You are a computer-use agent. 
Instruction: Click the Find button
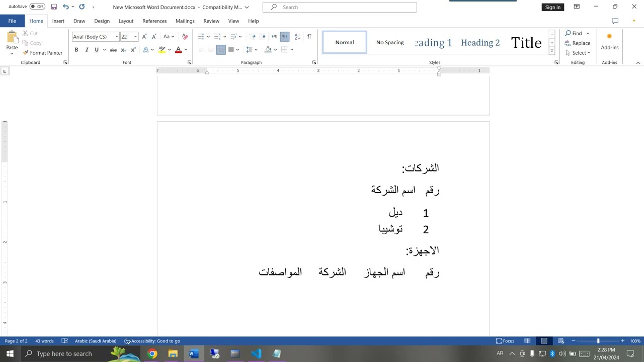574,33
